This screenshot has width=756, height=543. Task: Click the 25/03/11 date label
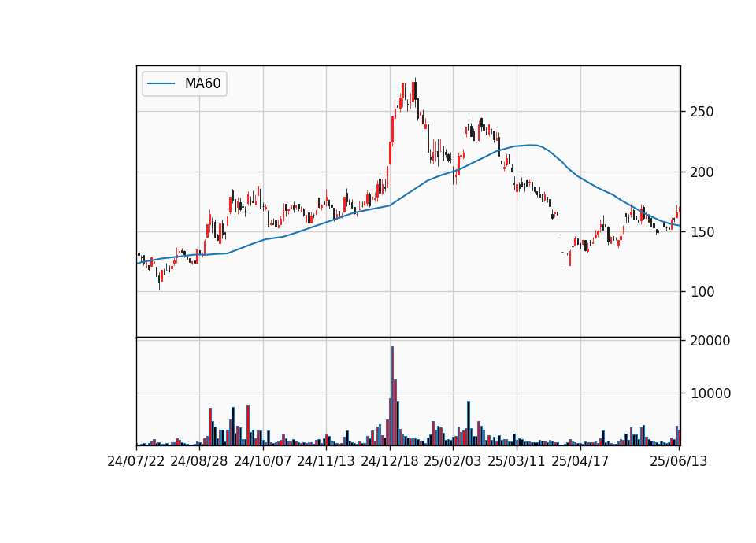pos(517,461)
